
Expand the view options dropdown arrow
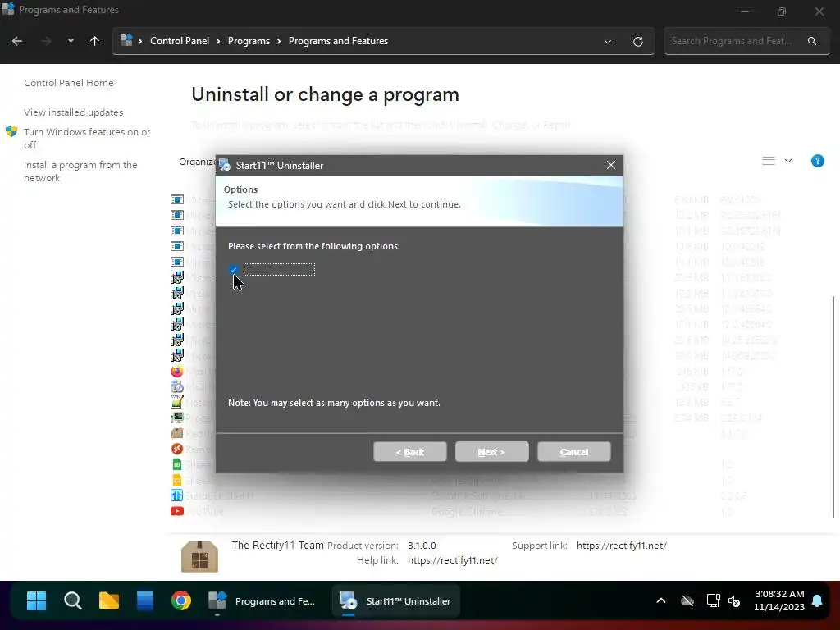coord(788,161)
